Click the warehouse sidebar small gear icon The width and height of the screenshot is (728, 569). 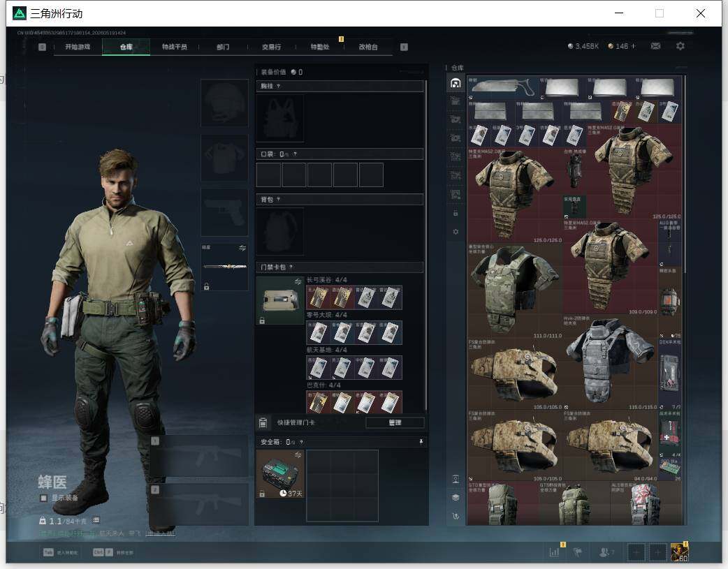pyautogui.click(x=456, y=232)
